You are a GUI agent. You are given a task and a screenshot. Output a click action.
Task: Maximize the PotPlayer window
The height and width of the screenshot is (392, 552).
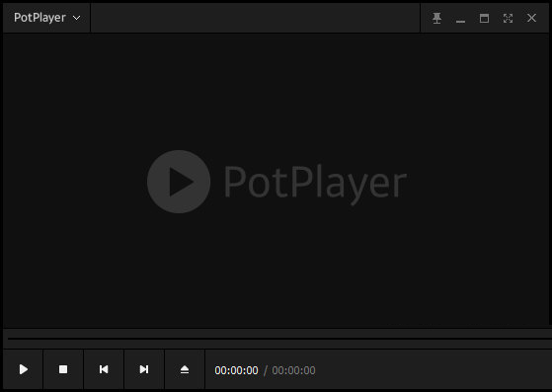(x=484, y=18)
